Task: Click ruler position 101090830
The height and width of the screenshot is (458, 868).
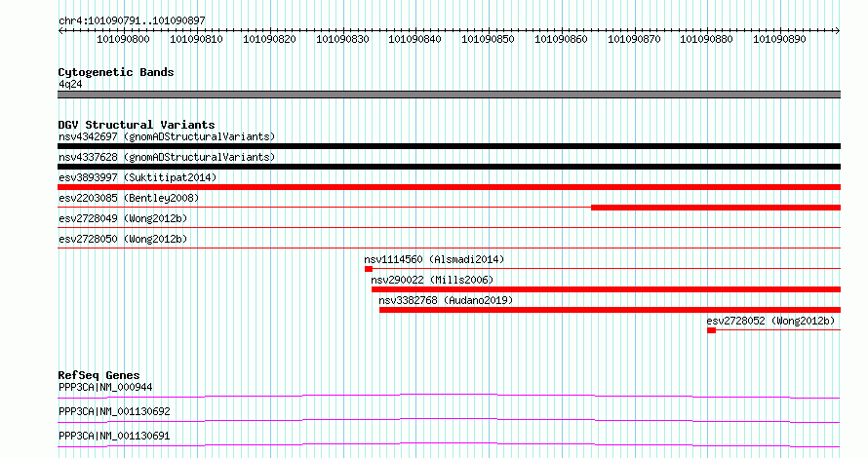Action: click(x=342, y=39)
